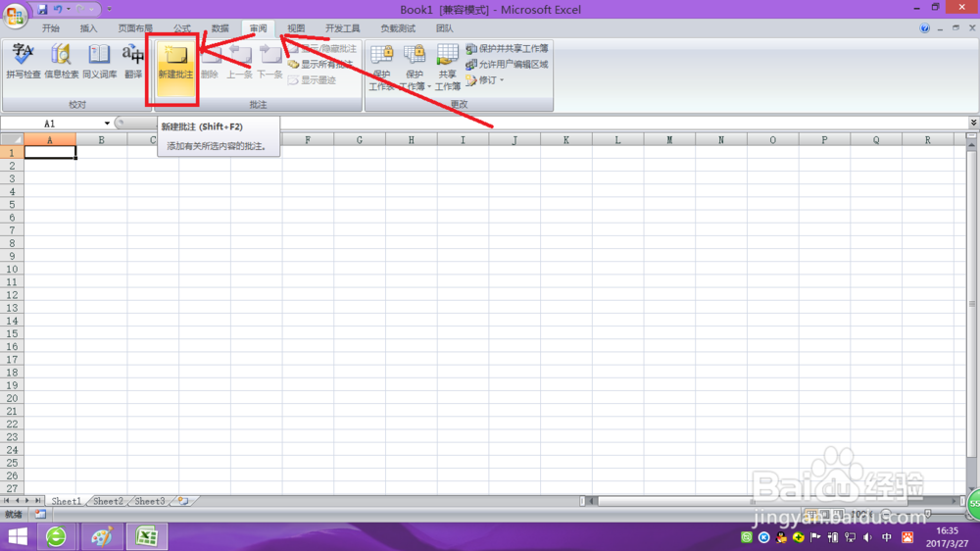This screenshot has height=551, width=980.
Task: Select 保护并共享工作簿
Action: (x=507, y=48)
